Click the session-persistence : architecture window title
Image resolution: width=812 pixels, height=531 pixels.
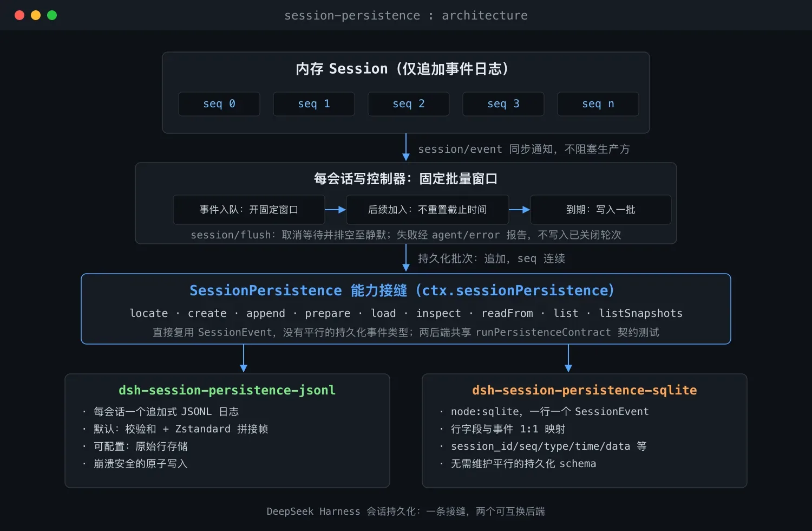pyautogui.click(x=406, y=15)
